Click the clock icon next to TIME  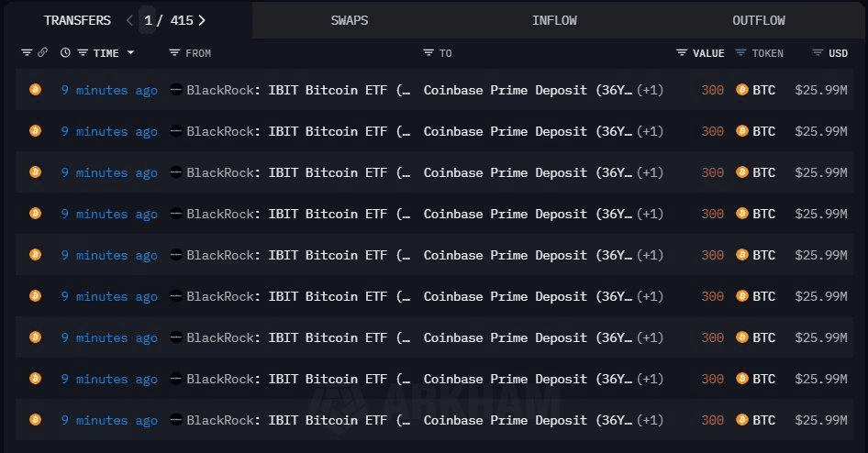pyautogui.click(x=65, y=52)
